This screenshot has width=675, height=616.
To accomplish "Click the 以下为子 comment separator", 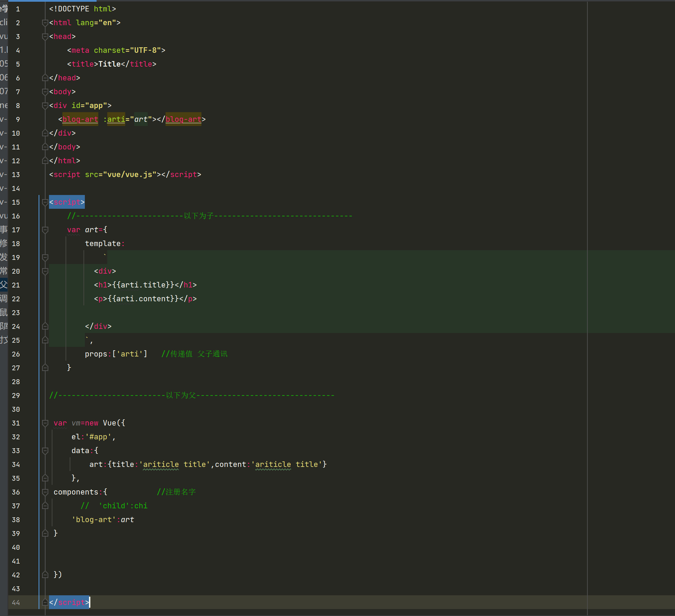I will [x=210, y=216].
